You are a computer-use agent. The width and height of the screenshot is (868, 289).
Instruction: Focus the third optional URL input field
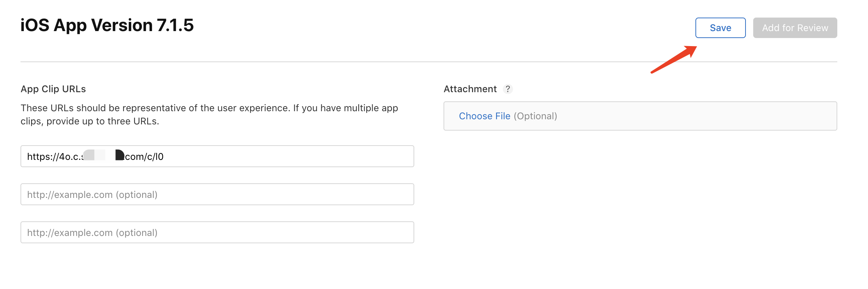217,232
